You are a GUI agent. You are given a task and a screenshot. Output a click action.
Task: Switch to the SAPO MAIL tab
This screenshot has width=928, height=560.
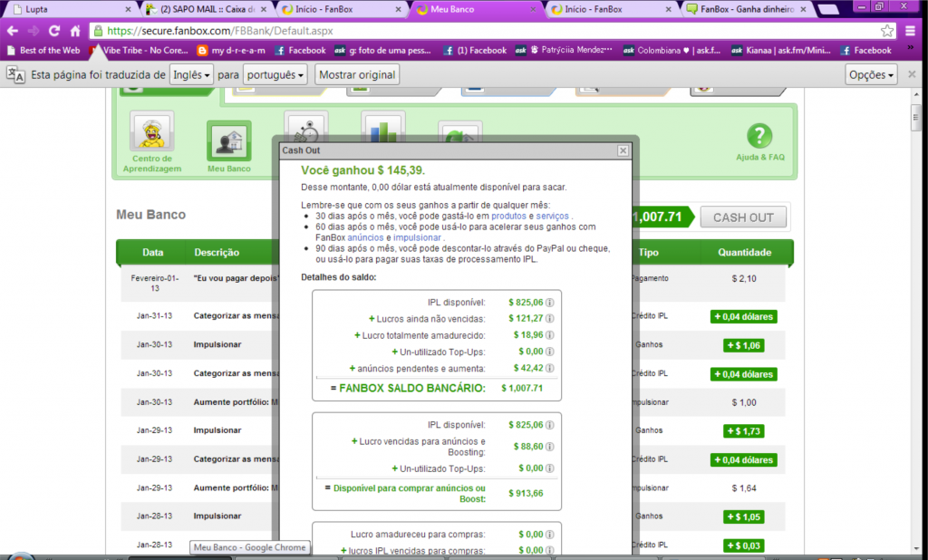[x=206, y=9]
